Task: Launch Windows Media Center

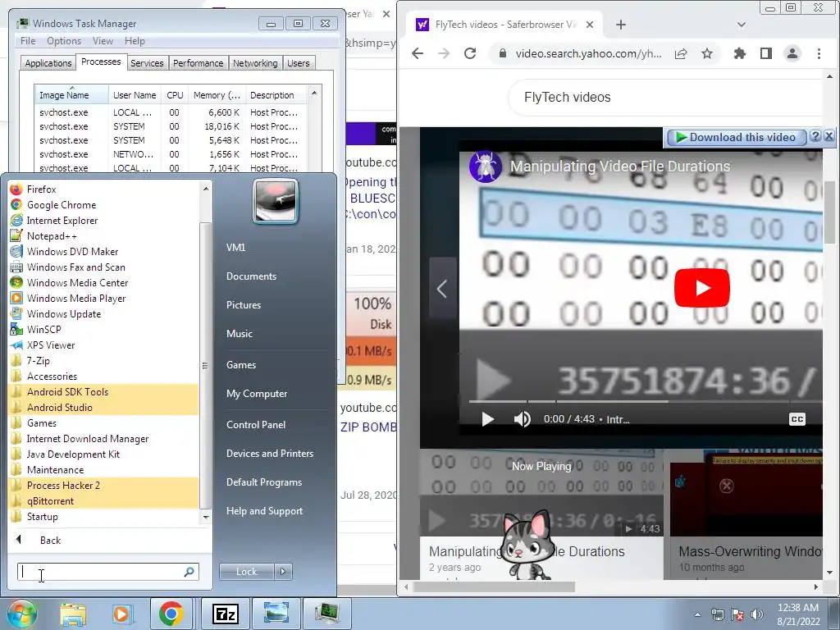Action: pos(77,282)
